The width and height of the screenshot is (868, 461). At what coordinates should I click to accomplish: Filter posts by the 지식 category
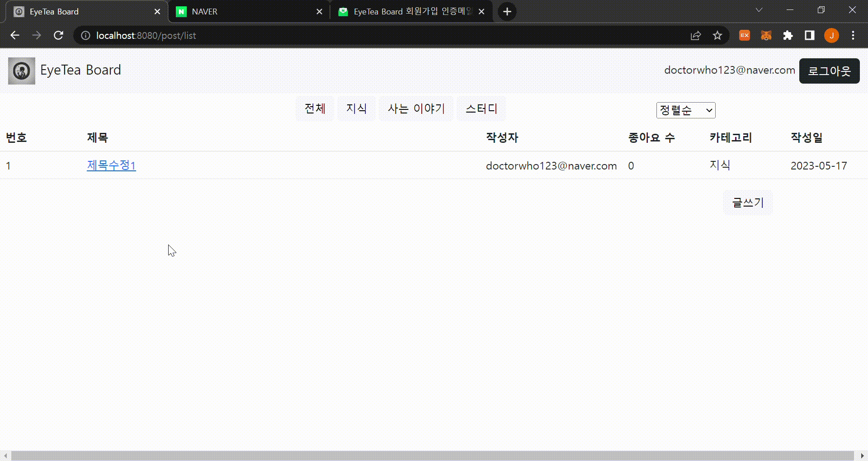[356, 108]
